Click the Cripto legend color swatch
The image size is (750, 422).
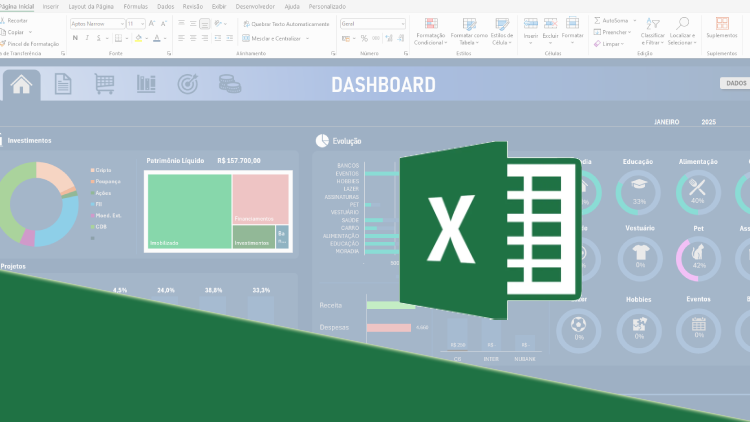click(92, 170)
